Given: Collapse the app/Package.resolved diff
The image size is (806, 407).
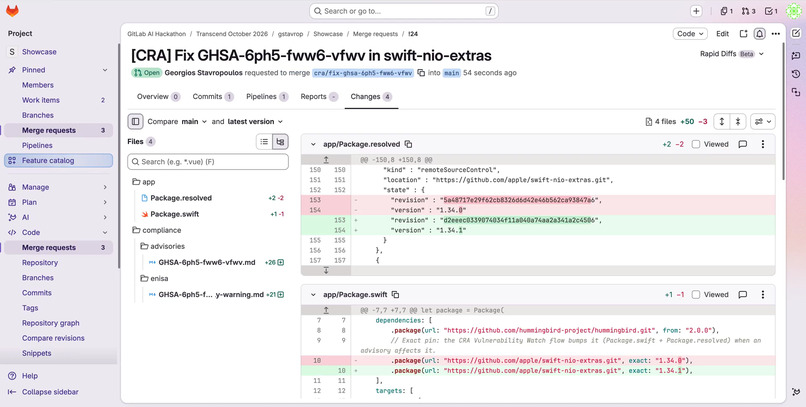Looking at the screenshot, I should click(x=313, y=144).
